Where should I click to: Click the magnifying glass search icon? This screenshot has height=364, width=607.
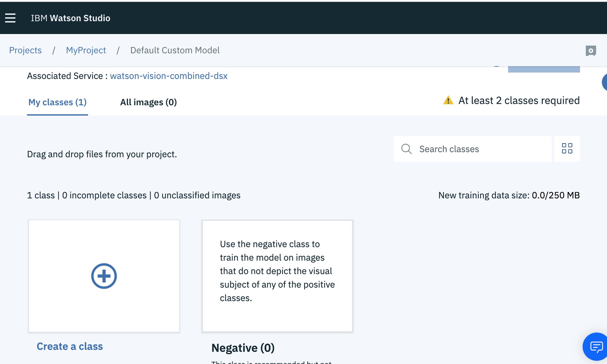pos(406,149)
